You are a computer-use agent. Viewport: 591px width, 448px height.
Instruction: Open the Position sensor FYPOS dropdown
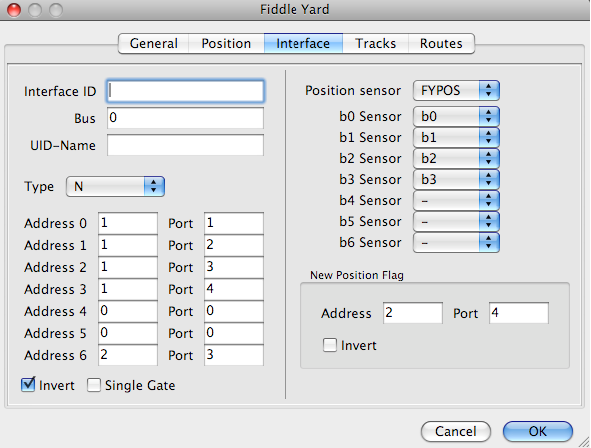click(x=456, y=90)
